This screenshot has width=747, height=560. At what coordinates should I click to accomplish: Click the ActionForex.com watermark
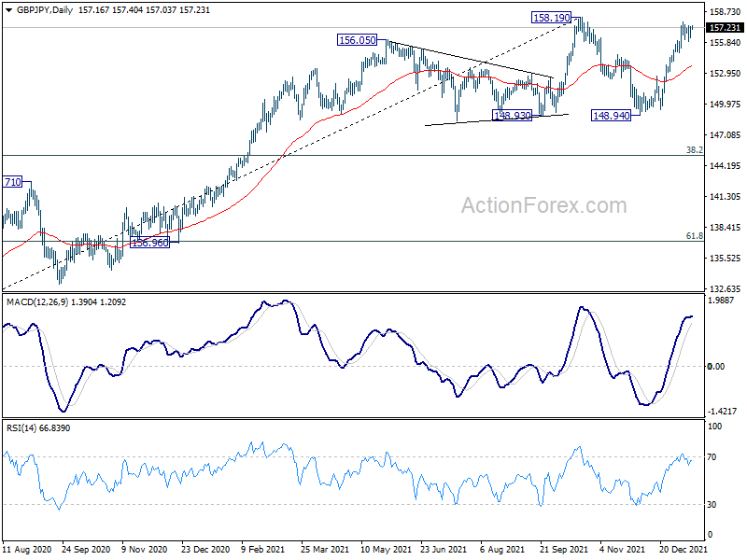click(x=544, y=205)
